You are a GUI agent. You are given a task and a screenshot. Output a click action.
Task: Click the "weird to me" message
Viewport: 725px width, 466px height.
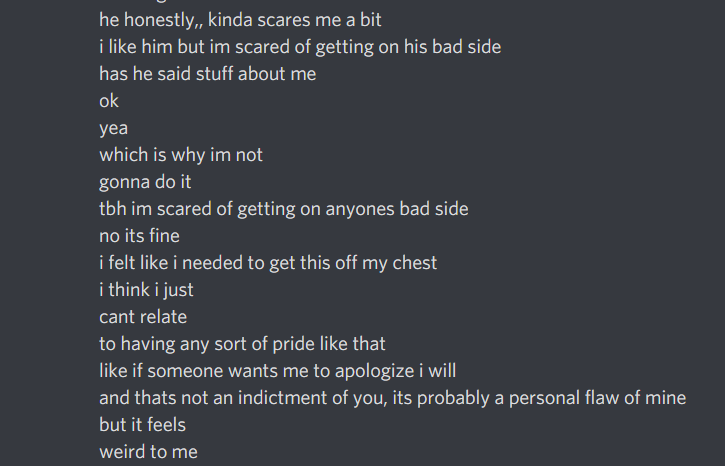(x=148, y=452)
